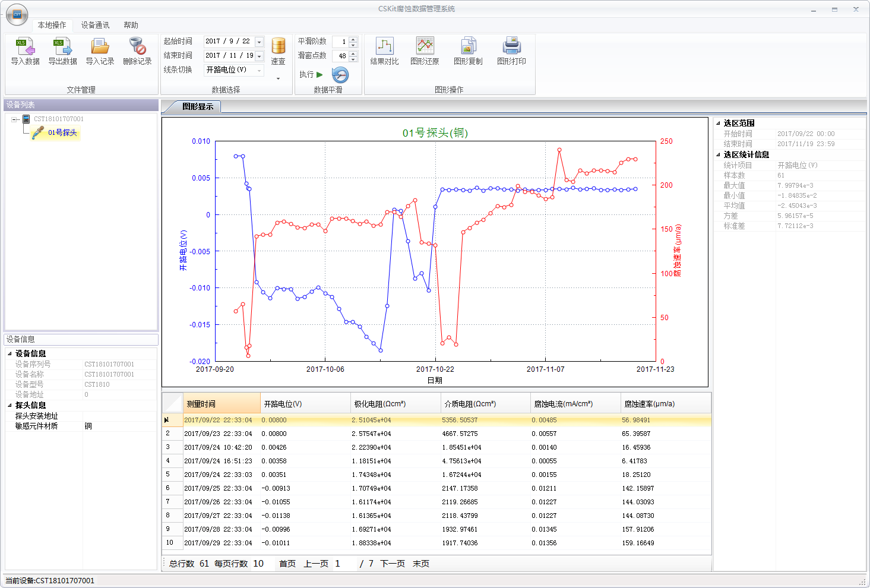Screen dimensions: 870x588
Task: Go to 下一页 next page
Action: click(393, 564)
